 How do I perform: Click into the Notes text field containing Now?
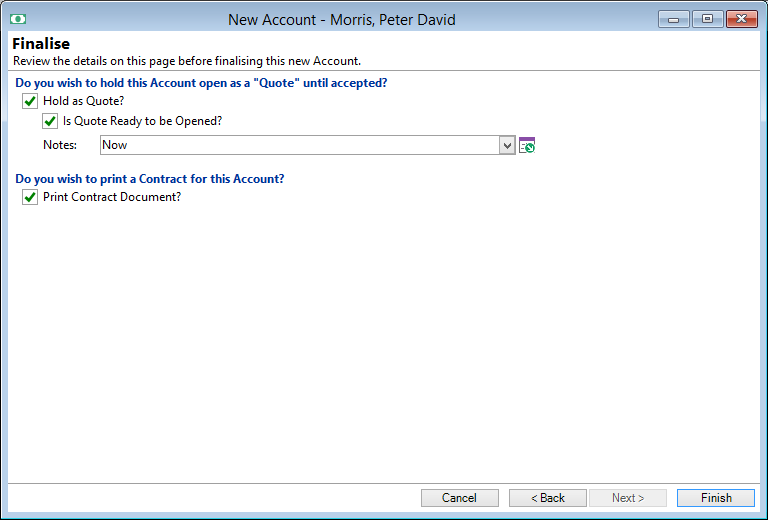click(x=300, y=145)
